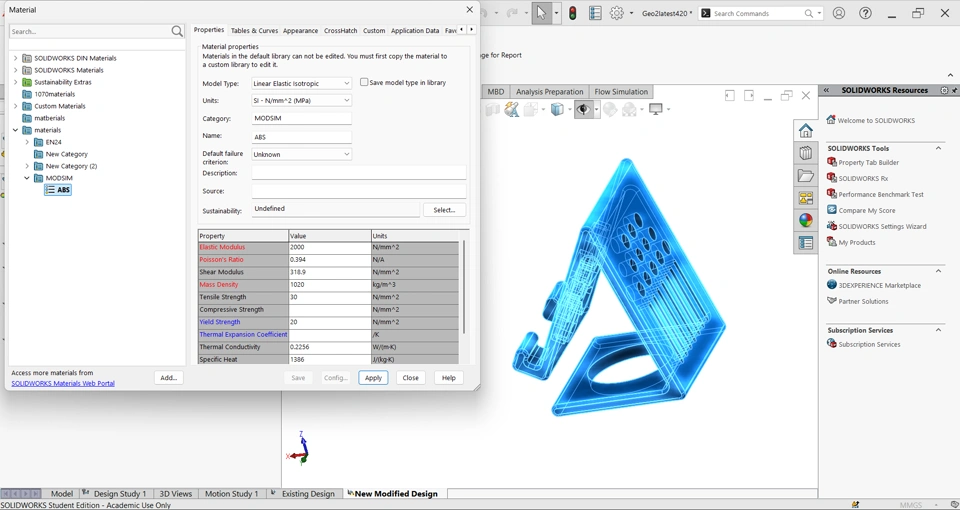960x510 pixels.
Task: Click the Display Style cube icon
Action: (x=557, y=110)
